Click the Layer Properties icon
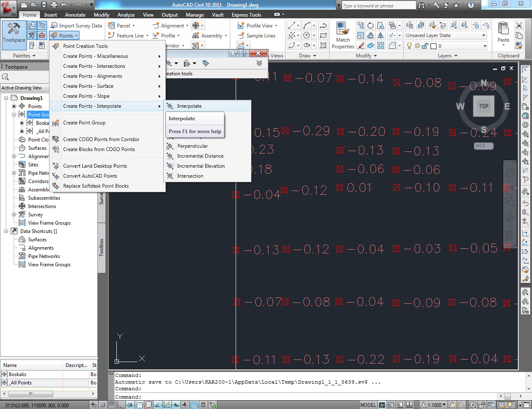 [x=409, y=25]
